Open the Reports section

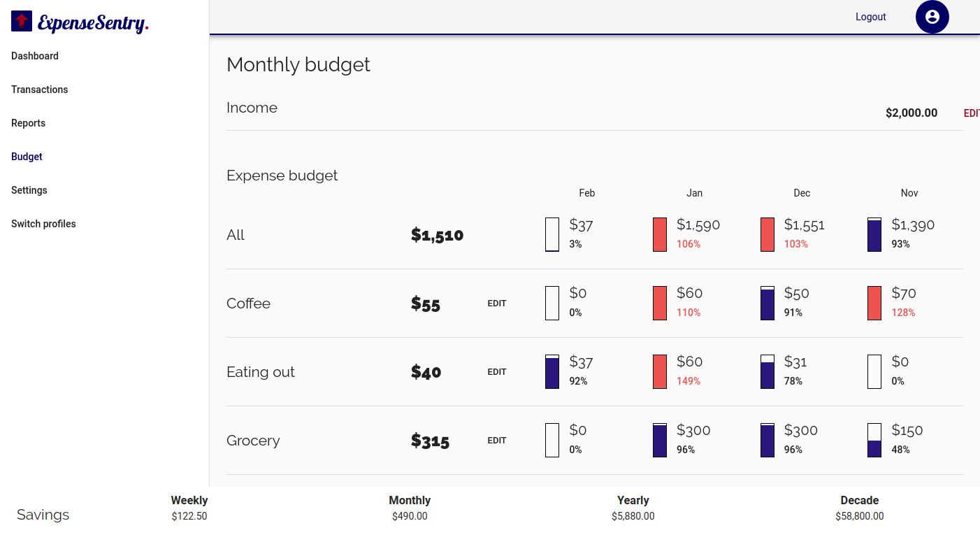coord(29,123)
